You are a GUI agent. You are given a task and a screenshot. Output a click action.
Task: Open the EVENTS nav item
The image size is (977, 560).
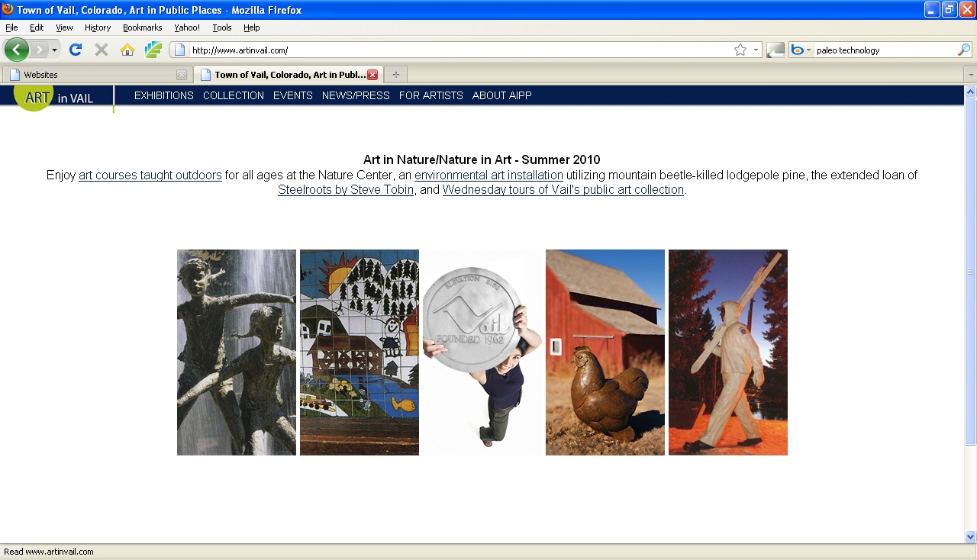click(x=293, y=95)
